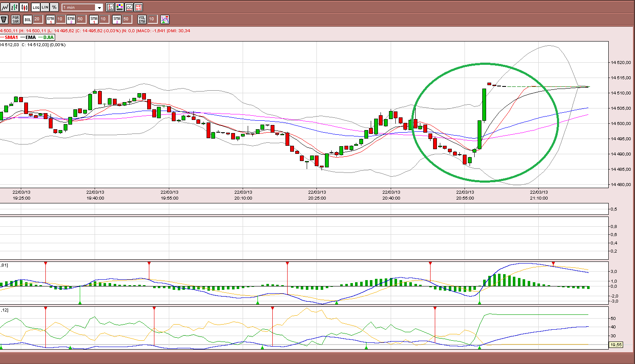Toggle the SMA 2 indicator
This screenshot has height=364, width=635.
pyautogui.click(x=117, y=19)
